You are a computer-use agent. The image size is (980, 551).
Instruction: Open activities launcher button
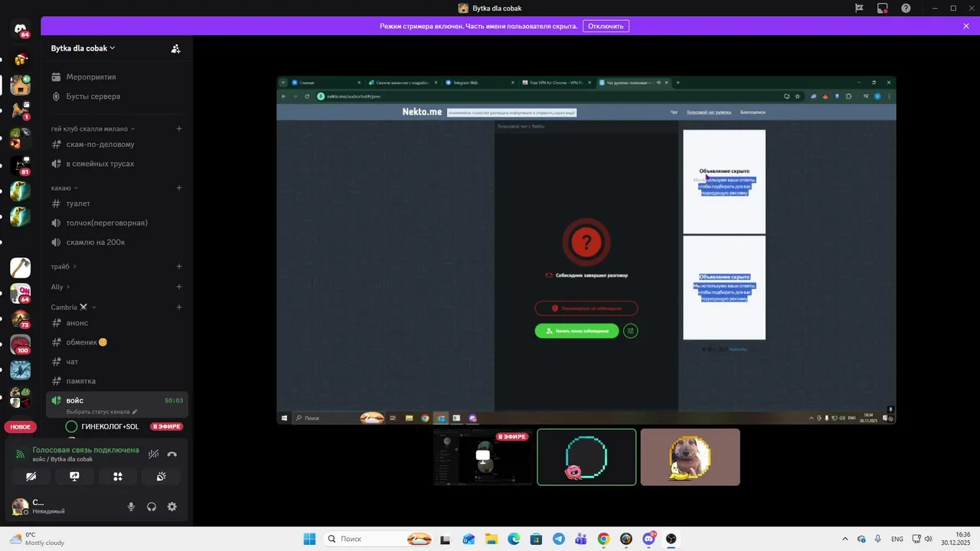118,476
